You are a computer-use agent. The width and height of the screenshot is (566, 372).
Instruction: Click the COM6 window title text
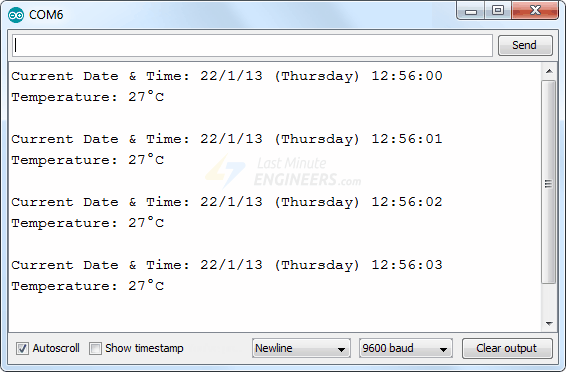[46, 15]
